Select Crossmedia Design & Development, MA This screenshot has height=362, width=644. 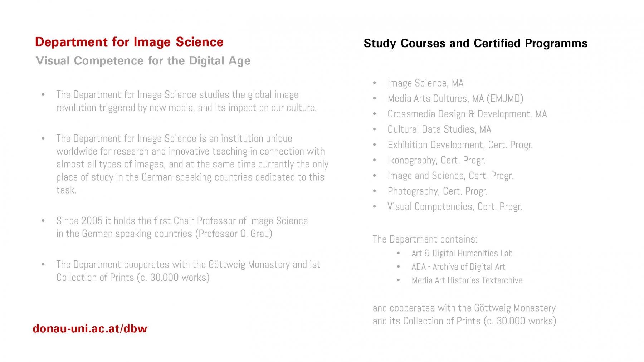tap(467, 114)
